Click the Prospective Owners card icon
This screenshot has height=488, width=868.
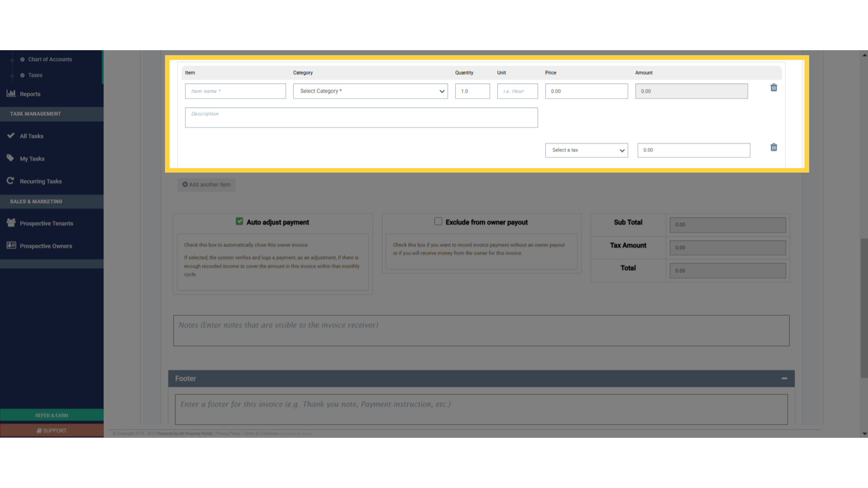[x=11, y=245]
